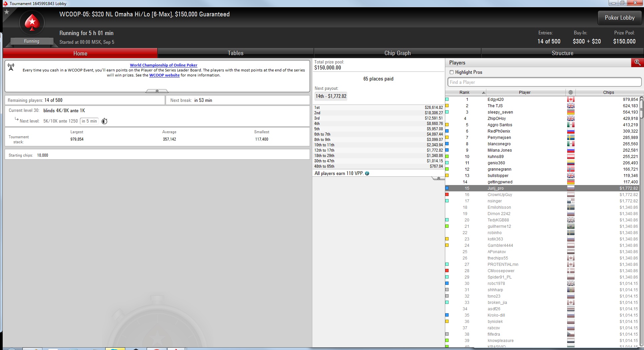This screenshot has height=350, width=644.
Task: Click the German flag beside sleepy_seven
Action: coord(571,112)
